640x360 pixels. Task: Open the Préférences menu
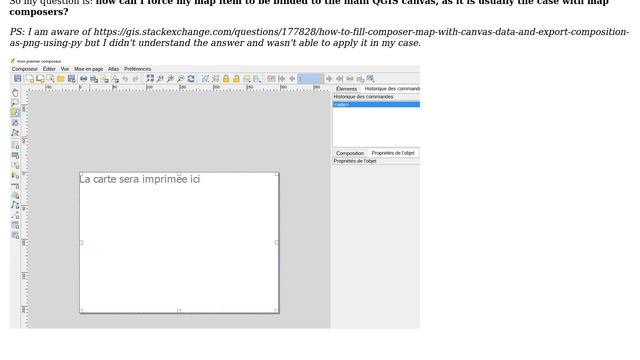138,69
